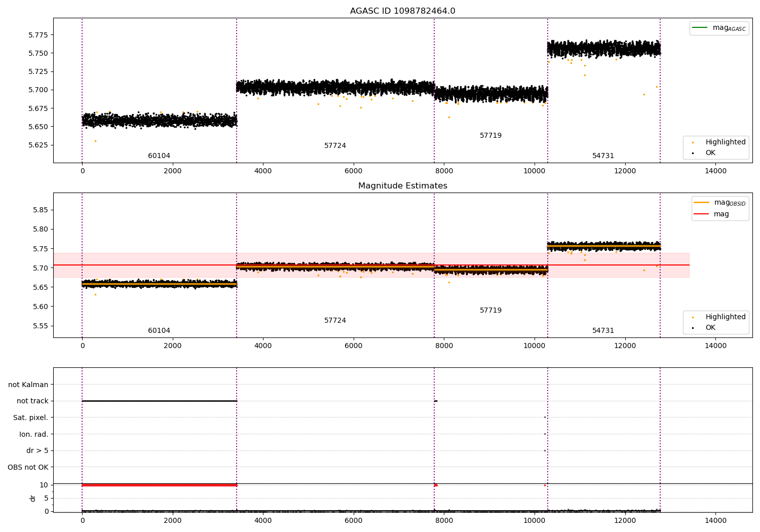760x532 pixels.
Task: Click the 5.80 y-axis tick label
Action: (x=40, y=229)
